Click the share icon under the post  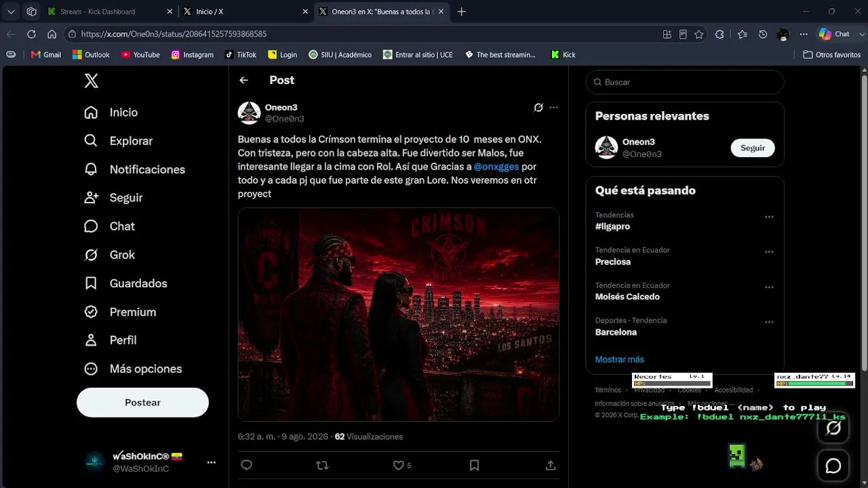(551, 465)
